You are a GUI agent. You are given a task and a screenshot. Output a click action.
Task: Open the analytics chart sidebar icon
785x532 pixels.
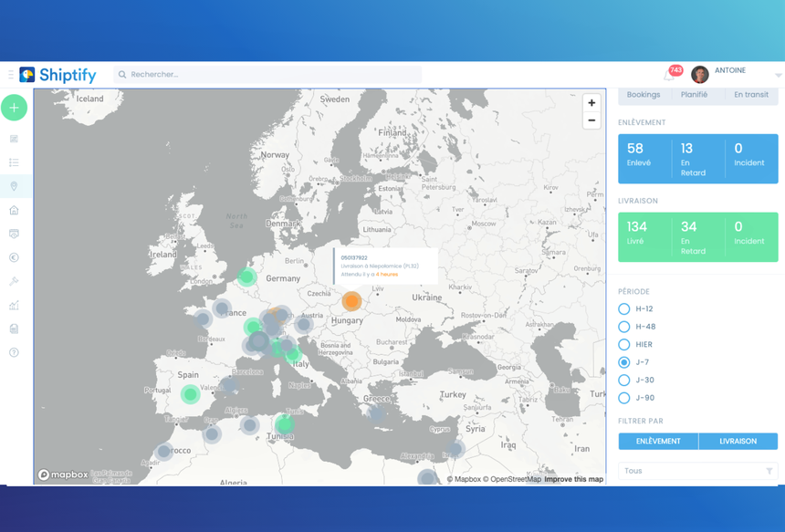[x=14, y=306]
